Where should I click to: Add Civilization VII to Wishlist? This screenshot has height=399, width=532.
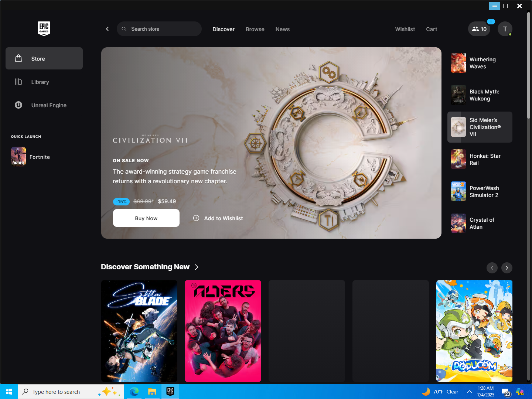pos(218,218)
